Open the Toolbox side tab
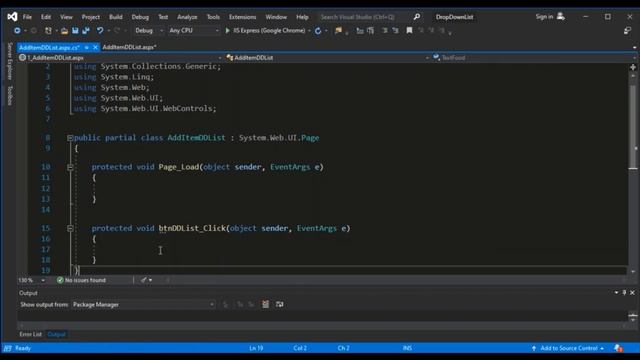Image resolution: width=640 pixels, height=360 pixels. coord(10,96)
